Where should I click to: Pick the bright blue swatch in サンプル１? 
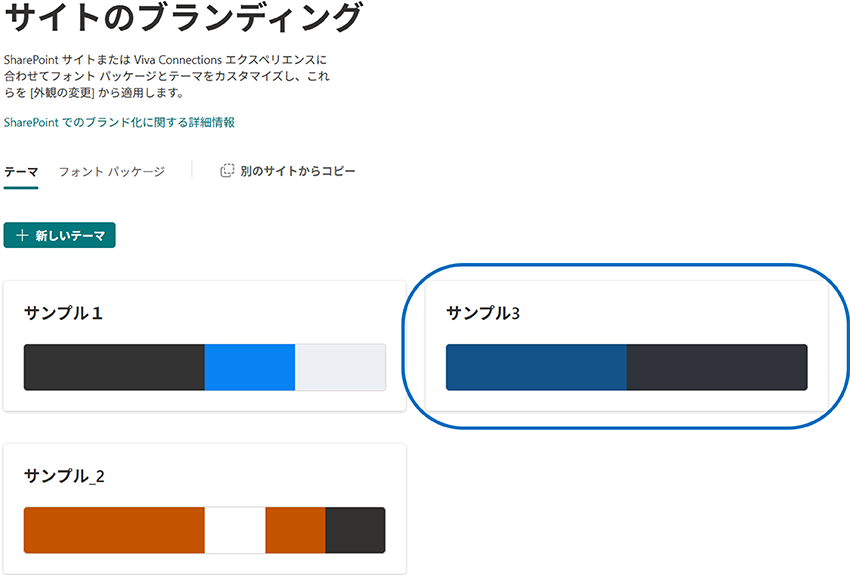pos(249,367)
